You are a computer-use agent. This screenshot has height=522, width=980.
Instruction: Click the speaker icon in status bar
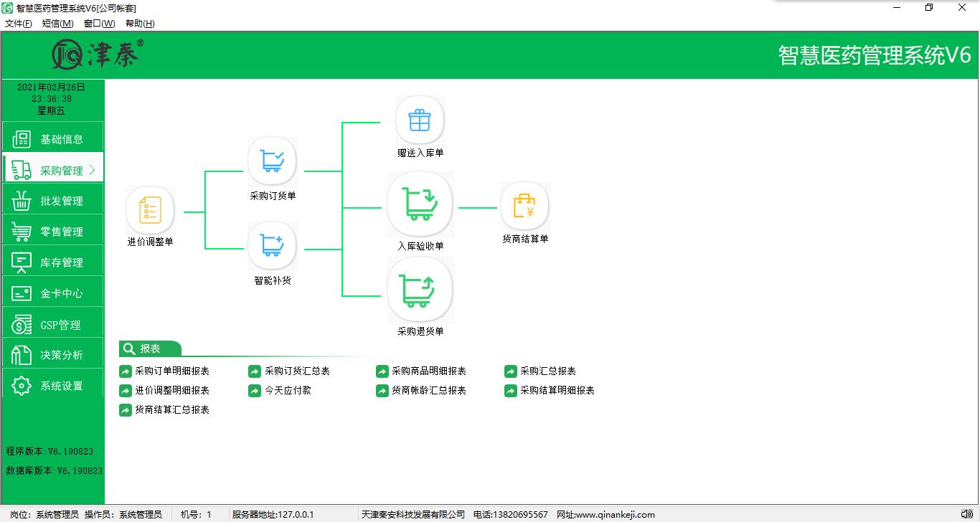tap(966, 513)
